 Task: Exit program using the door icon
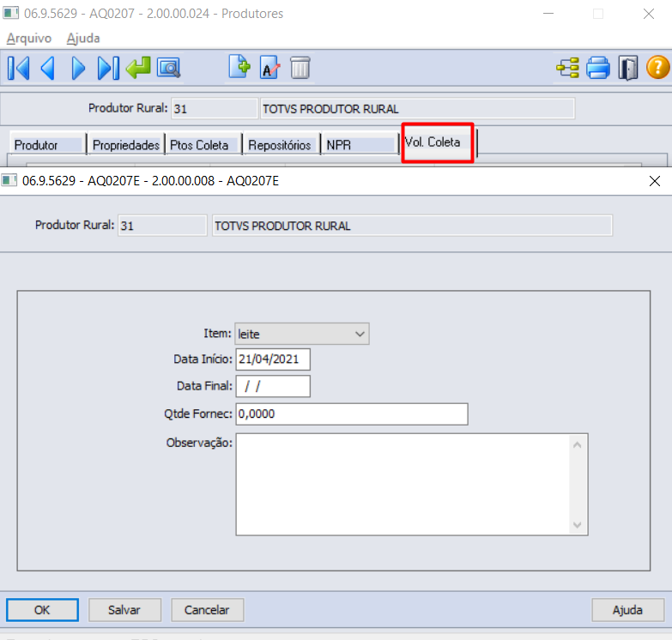point(628,68)
